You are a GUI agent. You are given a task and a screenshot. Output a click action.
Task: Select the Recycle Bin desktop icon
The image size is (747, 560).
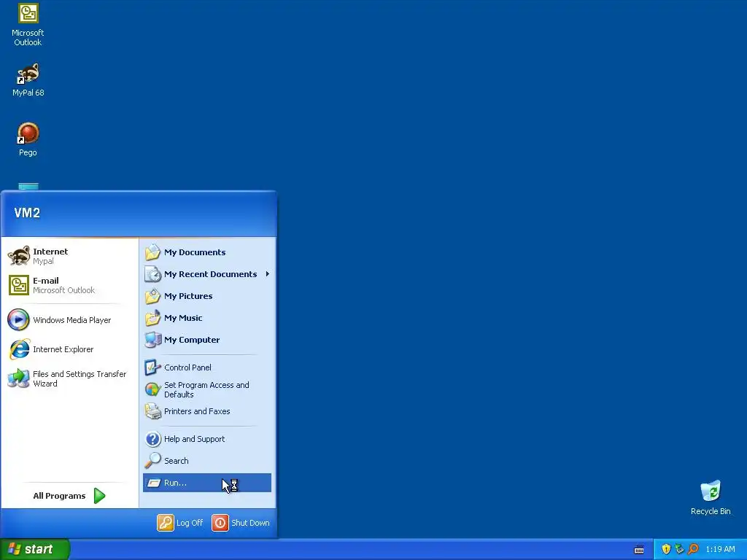tap(711, 498)
